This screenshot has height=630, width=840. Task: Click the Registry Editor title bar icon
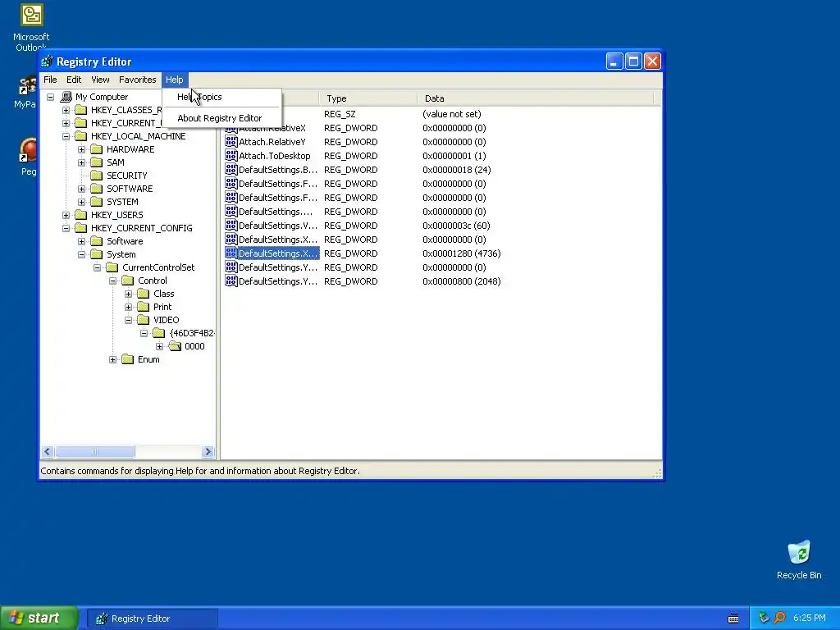(x=48, y=62)
